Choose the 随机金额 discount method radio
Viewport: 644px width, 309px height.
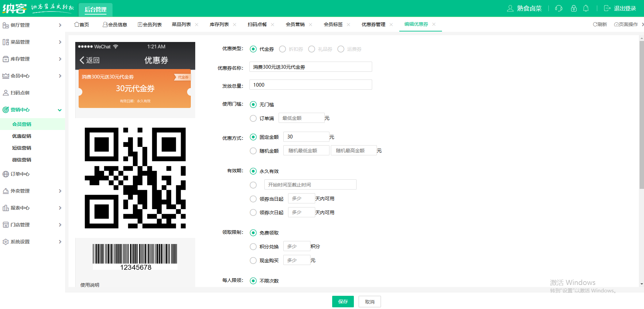click(x=253, y=151)
